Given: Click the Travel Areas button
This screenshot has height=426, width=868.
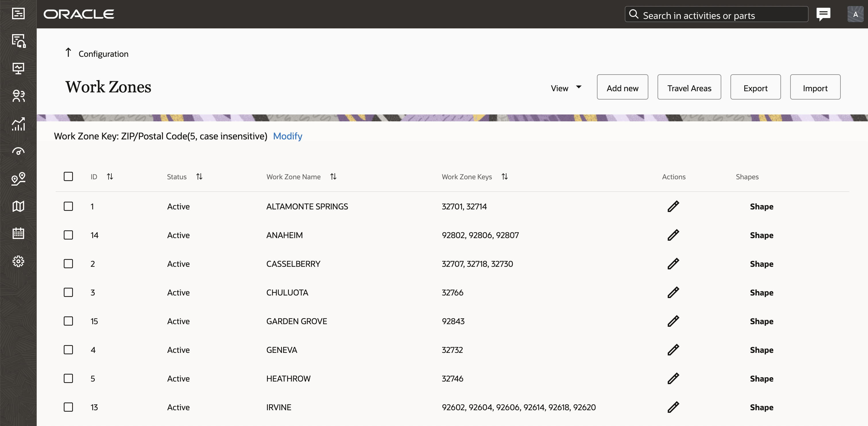Looking at the screenshot, I should pyautogui.click(x=689, y=87).
